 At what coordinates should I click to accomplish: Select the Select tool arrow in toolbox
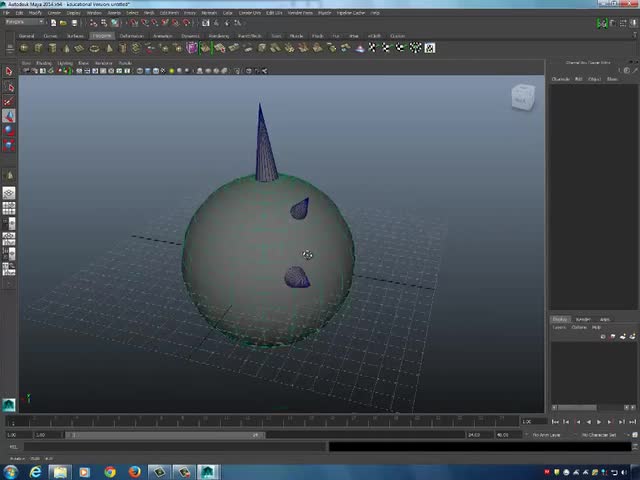[x=9, y=71]
